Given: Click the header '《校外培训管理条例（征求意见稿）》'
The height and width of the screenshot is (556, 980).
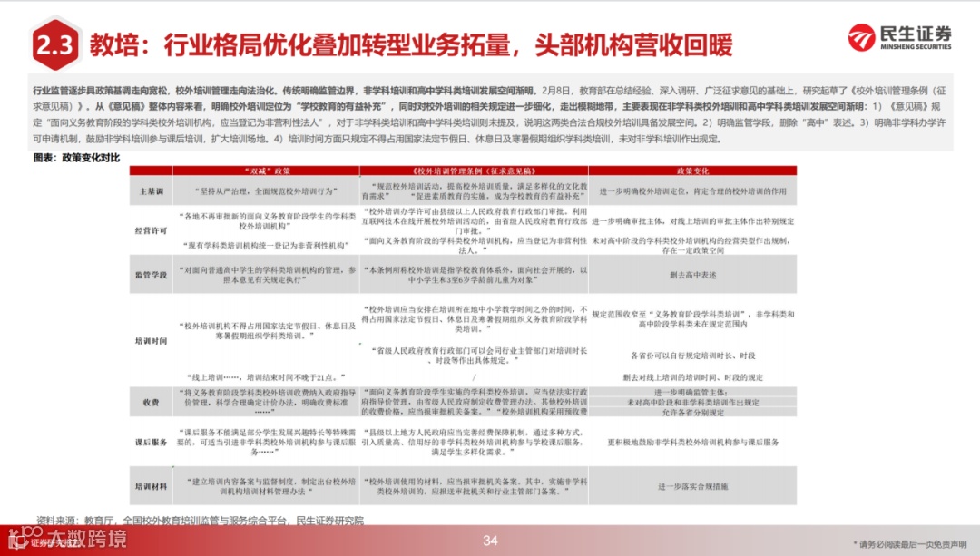Looking at the screenshot, I should pyautogui.click(x=474, y=171).
